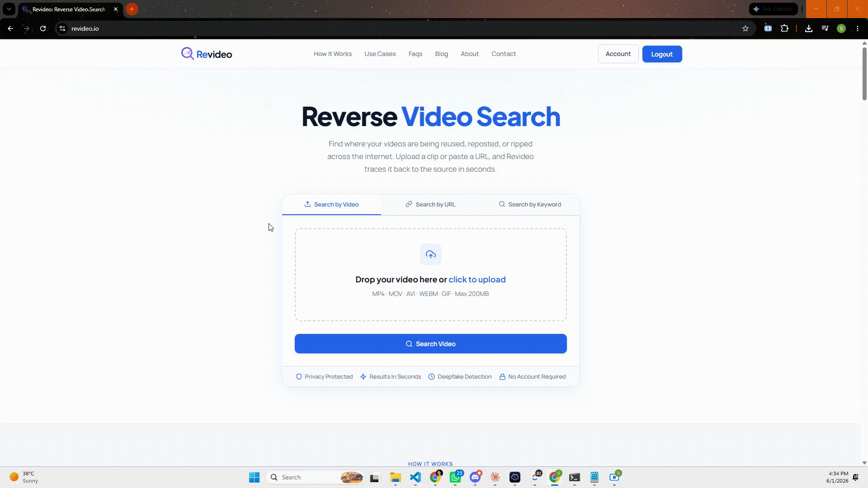Open How It Works nav link

333,54
